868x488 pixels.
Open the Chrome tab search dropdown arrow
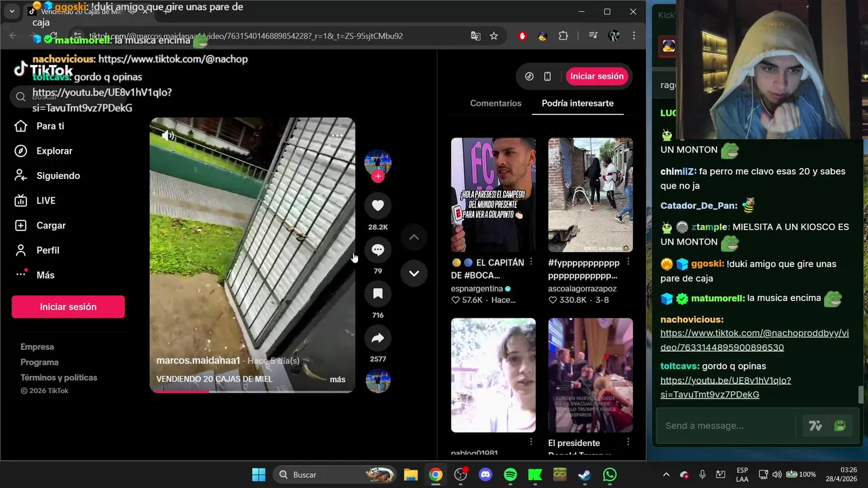pyautogui.click(x=12, y=12)
